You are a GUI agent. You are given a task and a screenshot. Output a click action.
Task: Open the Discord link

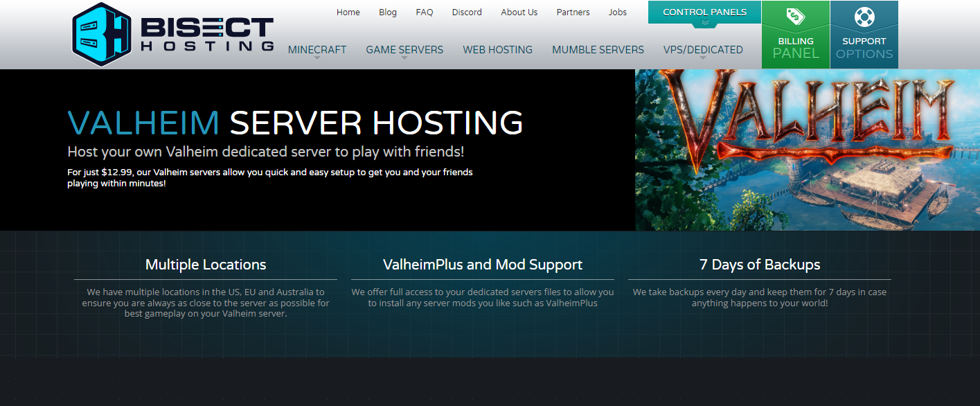[467, 12]
